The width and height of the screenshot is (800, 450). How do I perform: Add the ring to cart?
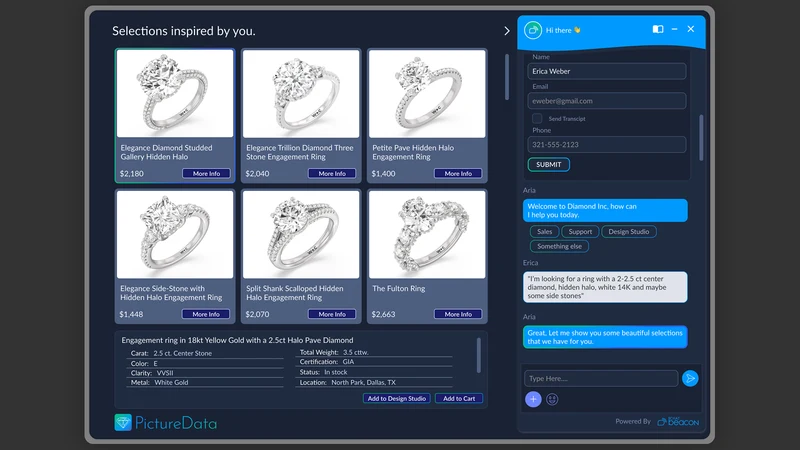459,398
